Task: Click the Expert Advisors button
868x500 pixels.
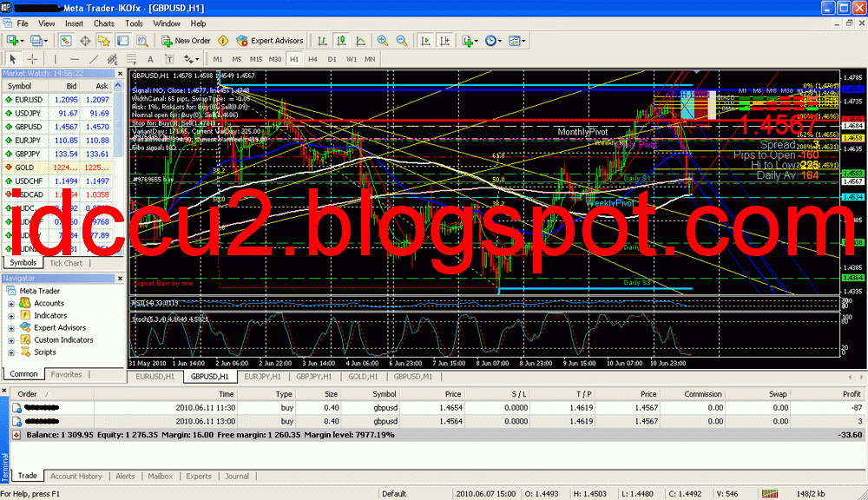Action: (270, 41)
